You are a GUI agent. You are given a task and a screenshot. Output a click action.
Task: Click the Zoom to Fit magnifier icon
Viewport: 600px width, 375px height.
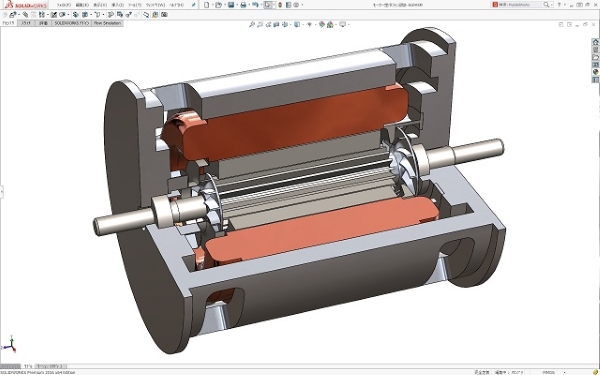(x=252, y=24)
